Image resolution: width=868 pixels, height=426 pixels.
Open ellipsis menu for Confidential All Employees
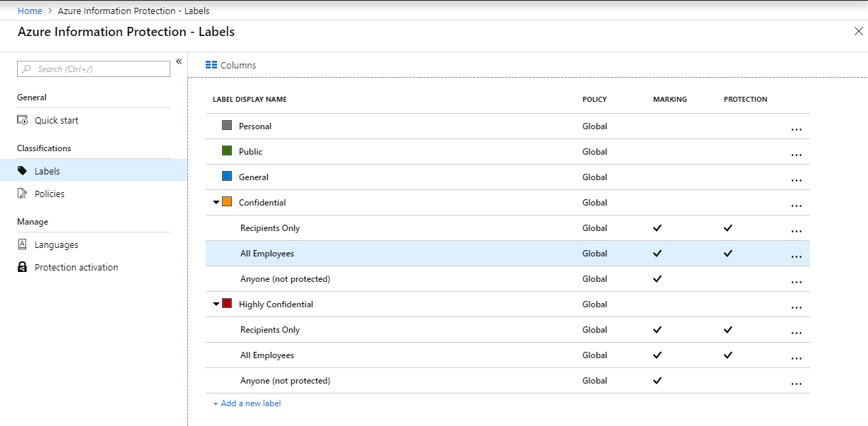click(x=797, y=256)
